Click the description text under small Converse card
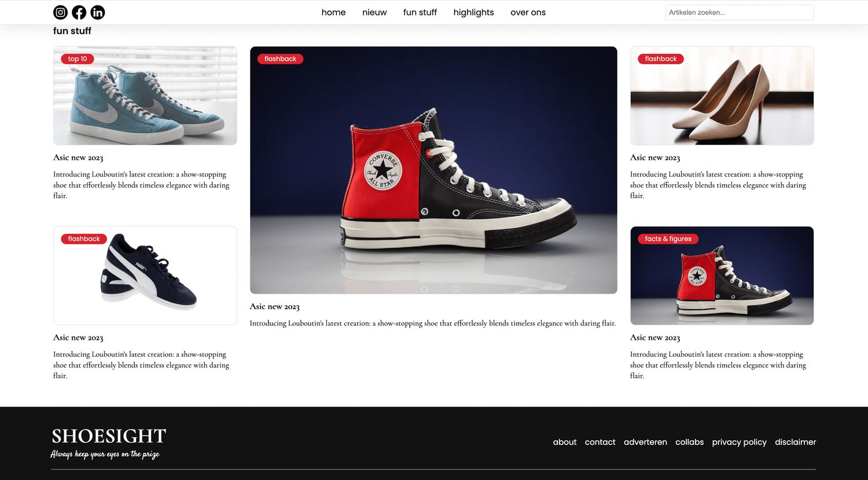868x480 pixels. [x=718, y=365]
